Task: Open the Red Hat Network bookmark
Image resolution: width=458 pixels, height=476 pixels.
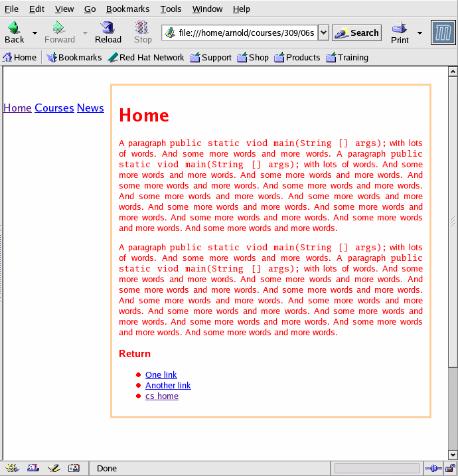Action: point(146,57)
